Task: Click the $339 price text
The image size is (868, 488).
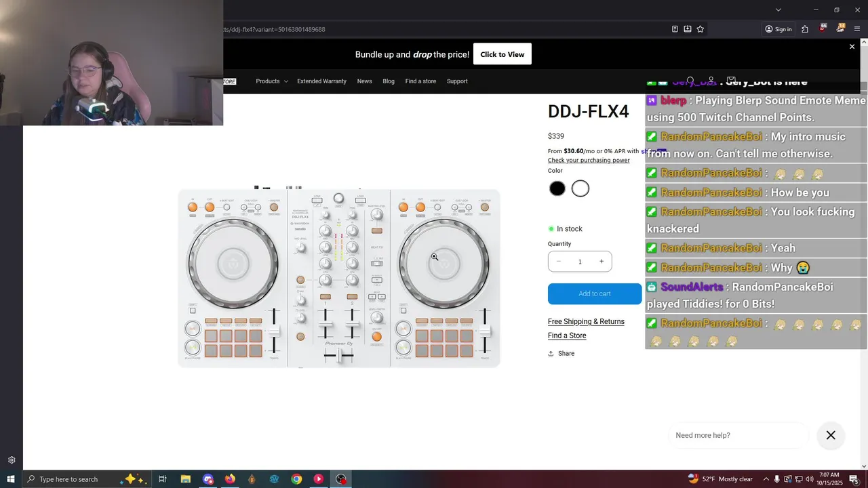Action: (556, 136)
